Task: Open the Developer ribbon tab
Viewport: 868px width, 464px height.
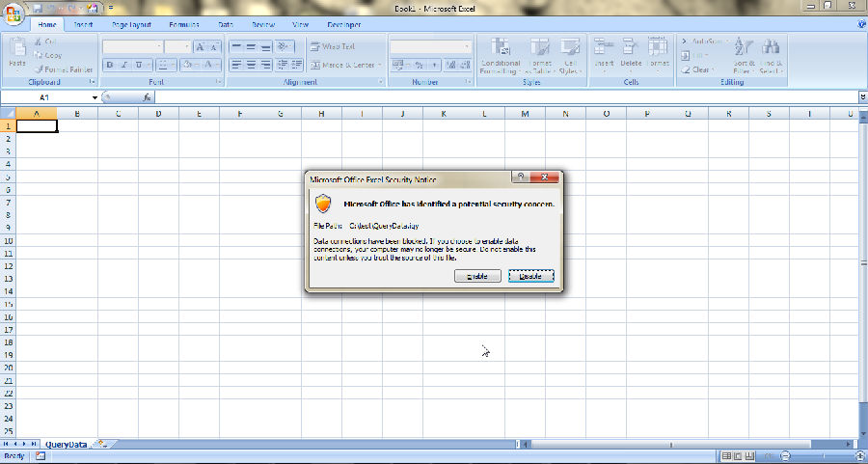Action: pos(343,24)
